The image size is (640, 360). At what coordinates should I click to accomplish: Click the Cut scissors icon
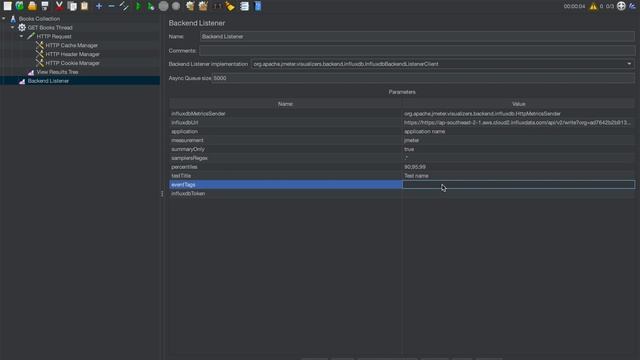tap(60, 6)
